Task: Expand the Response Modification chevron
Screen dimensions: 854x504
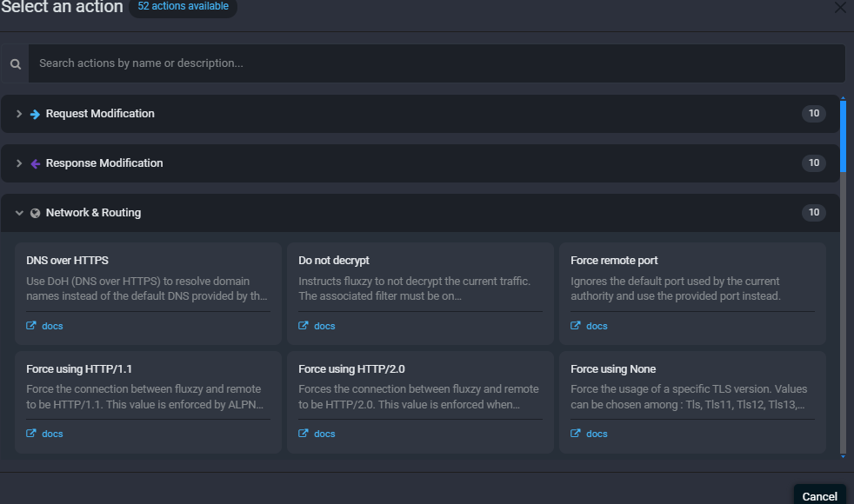Action: (x=19, y=163)
